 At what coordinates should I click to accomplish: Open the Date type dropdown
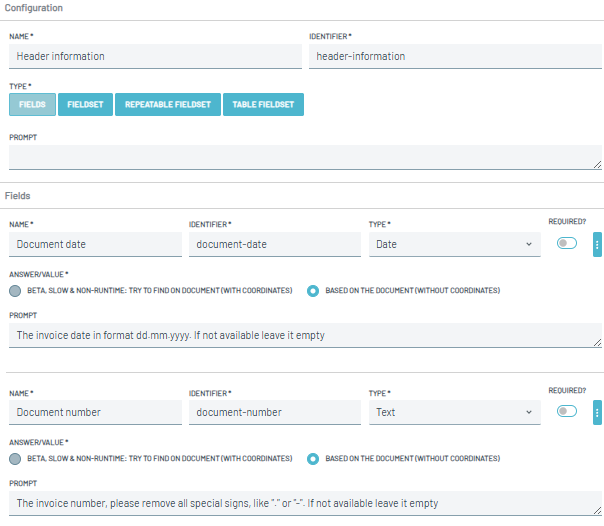pos(454,244)
